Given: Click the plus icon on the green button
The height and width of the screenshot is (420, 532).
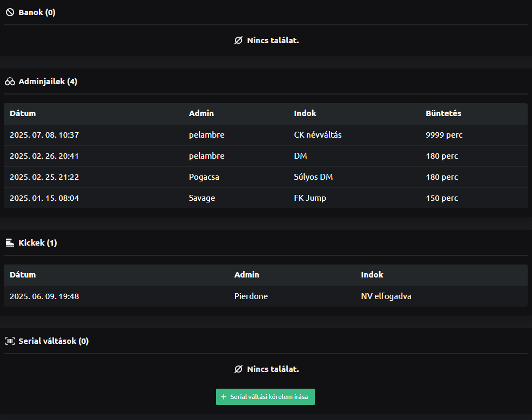Looking at the screenshot, I should coord(224,397).
